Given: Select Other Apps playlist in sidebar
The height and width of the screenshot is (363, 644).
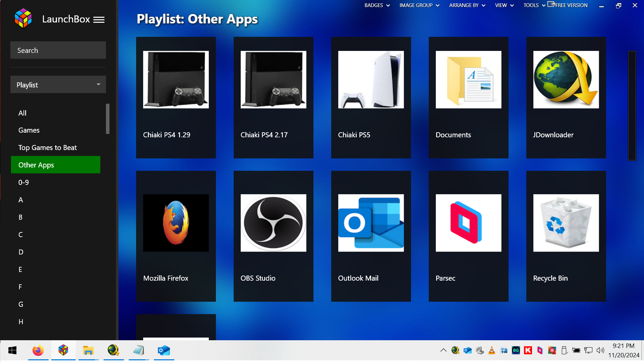Looking at the screenshot, I should (56, 165).
